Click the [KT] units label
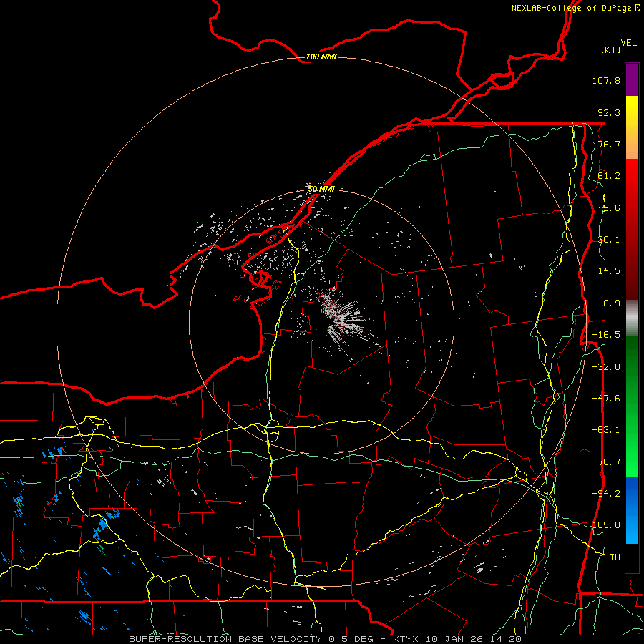This screenshot has height=644, width=644. (611, 49)
